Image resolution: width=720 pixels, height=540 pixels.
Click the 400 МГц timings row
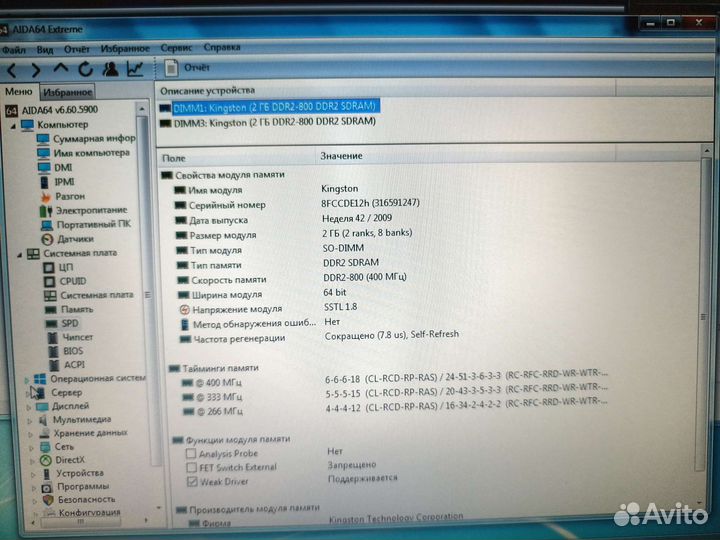click(x=395, y=379)
